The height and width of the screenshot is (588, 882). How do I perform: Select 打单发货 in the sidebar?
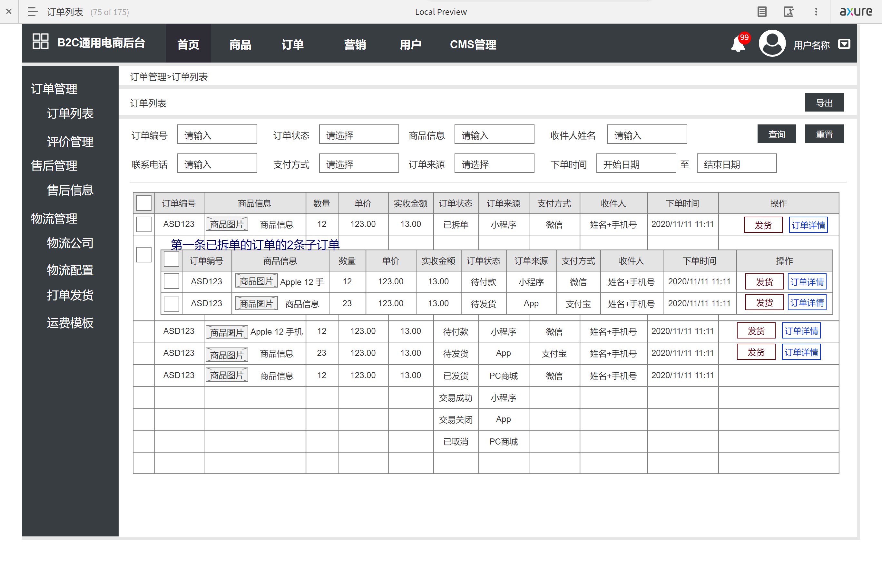[x=70, y=295]
